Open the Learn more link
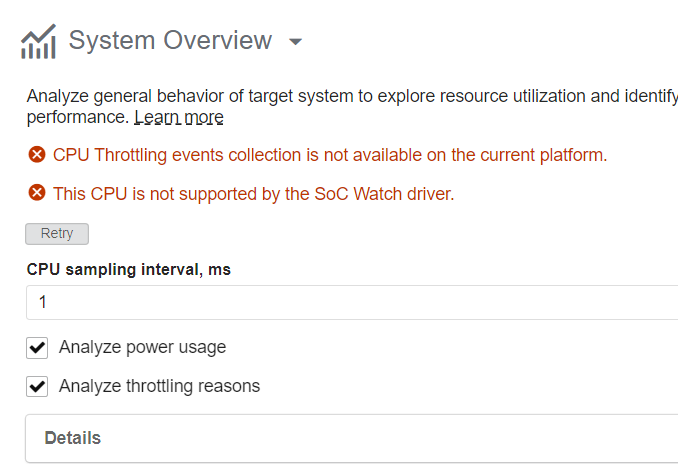 (x=179, y=118)
